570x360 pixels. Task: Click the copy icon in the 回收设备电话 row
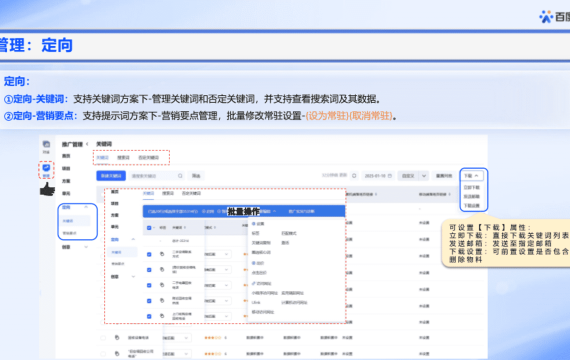[x=117, y=338]
